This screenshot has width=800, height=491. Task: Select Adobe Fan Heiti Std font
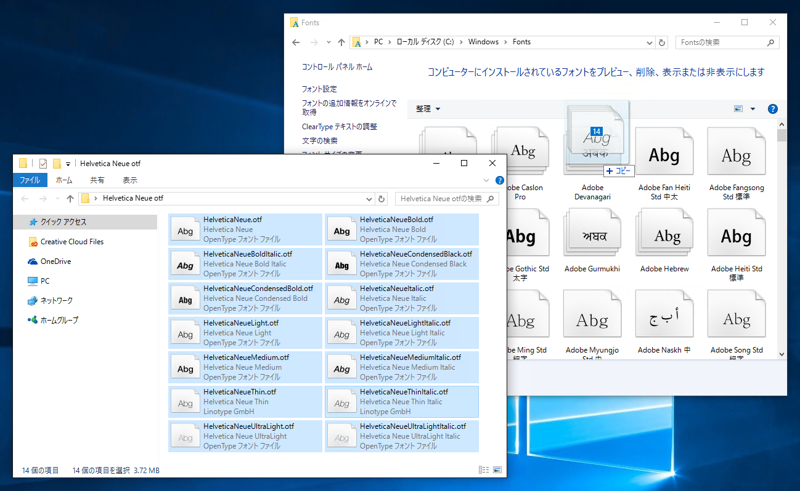pos(664,163)
